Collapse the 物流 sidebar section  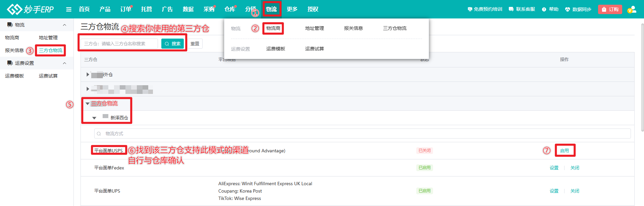click(x=64, y=25)
